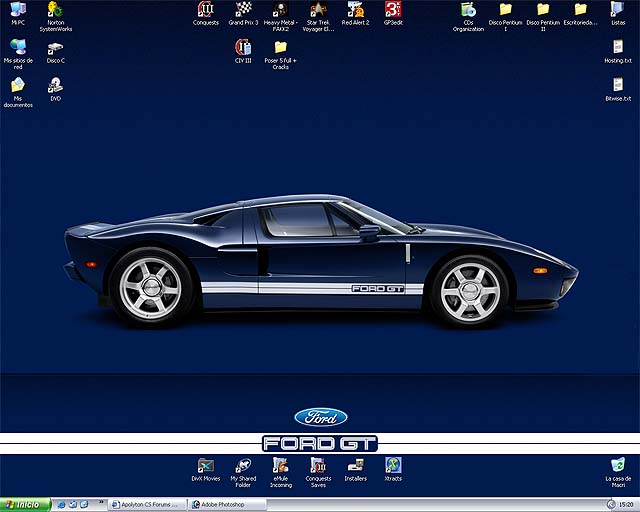Open the Red Alert 2 shortcut
This screenshot has height=512, width=640.
(355, 10)
